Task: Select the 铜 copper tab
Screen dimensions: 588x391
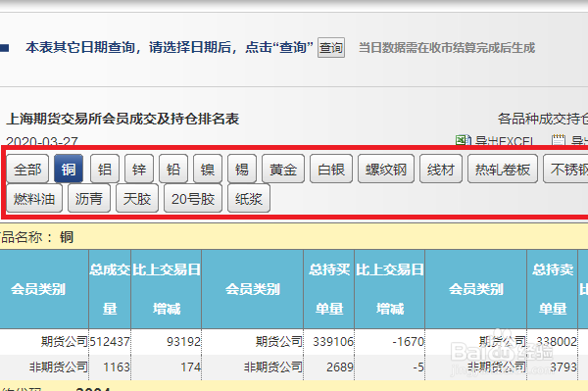Action: [x=69, y=170]
